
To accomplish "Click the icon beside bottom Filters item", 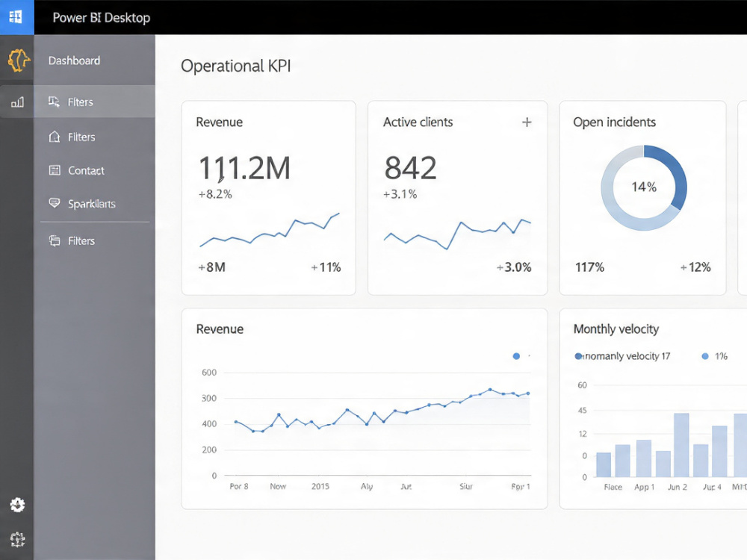I will click(x=55, y=240).
